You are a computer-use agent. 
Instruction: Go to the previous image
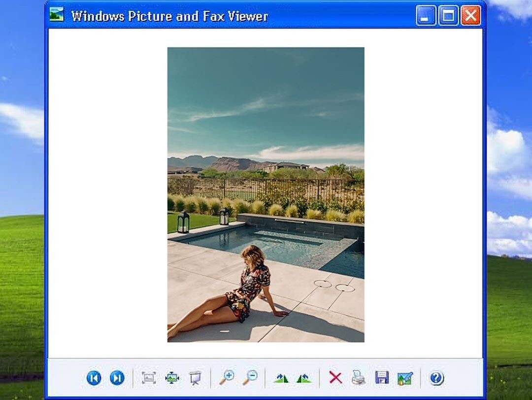(94, 378)
